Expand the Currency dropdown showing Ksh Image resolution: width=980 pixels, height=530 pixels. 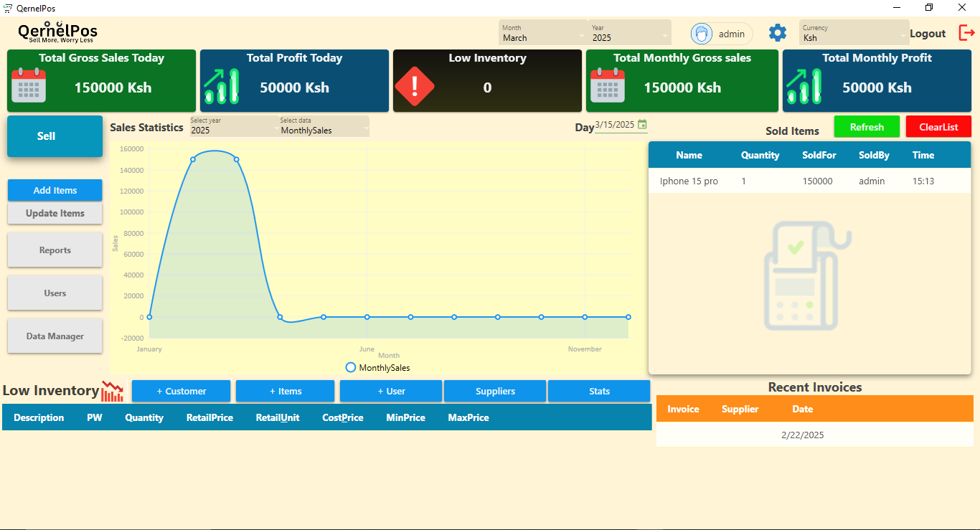(x=854, y=33)
